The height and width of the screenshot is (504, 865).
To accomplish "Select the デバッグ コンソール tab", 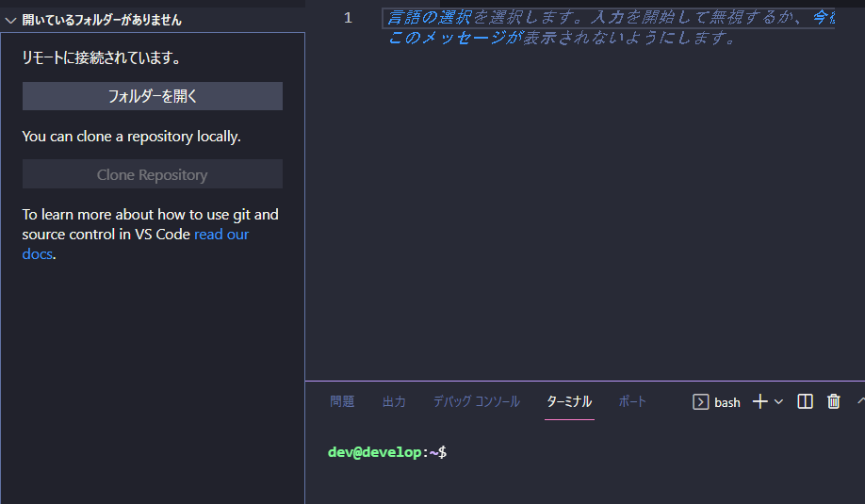I will [x=476, y=402].
